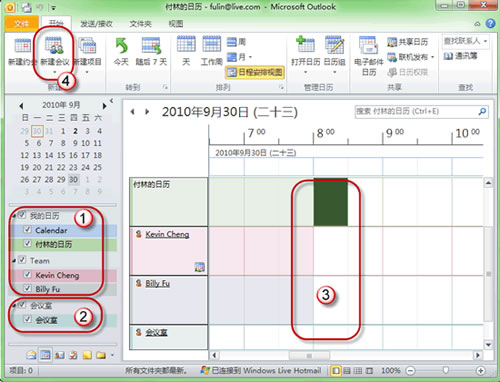Uncheck the Kevin Cheng calendar checkbox
The image size is (500, 382).
28,275
